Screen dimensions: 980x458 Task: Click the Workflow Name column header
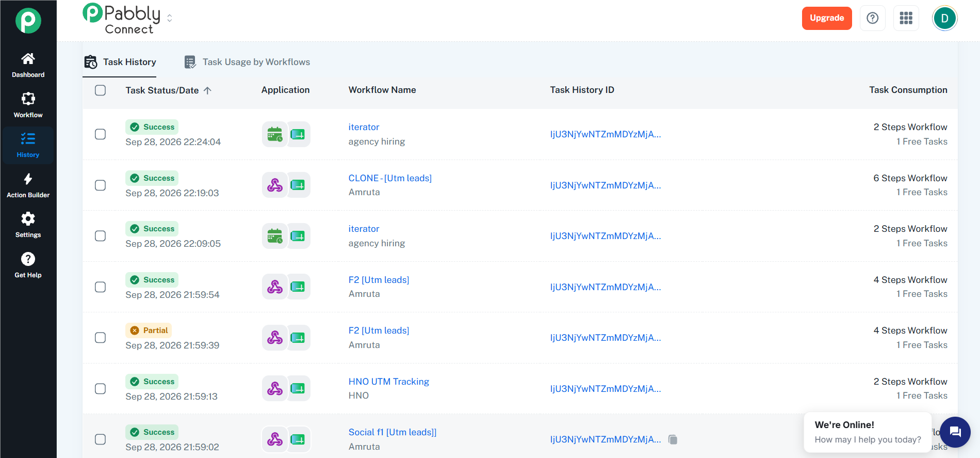(382, 90)
